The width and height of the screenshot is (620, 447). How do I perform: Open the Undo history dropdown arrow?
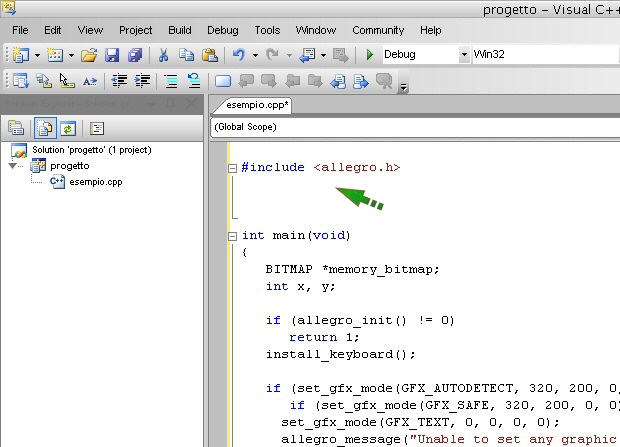click(255, 55)
